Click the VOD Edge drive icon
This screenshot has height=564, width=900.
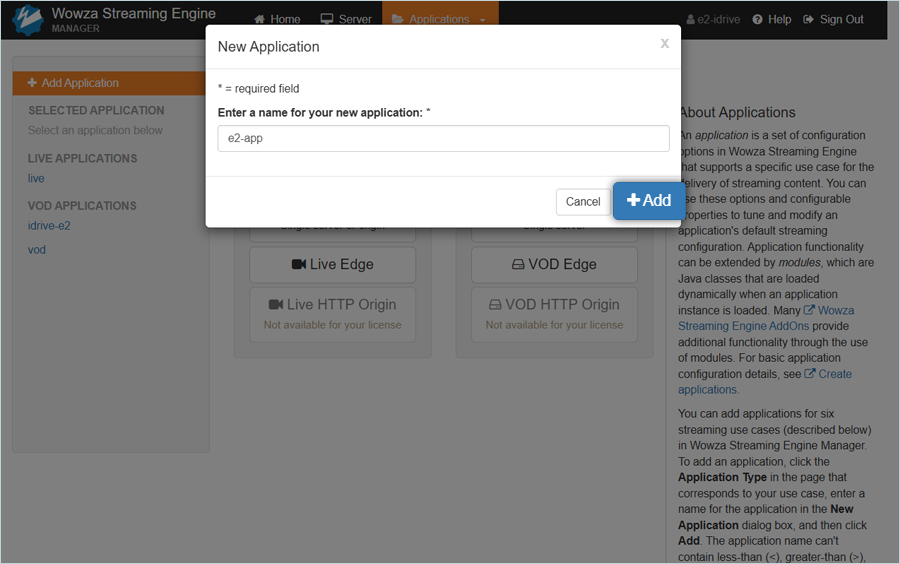tap(518, 265)
